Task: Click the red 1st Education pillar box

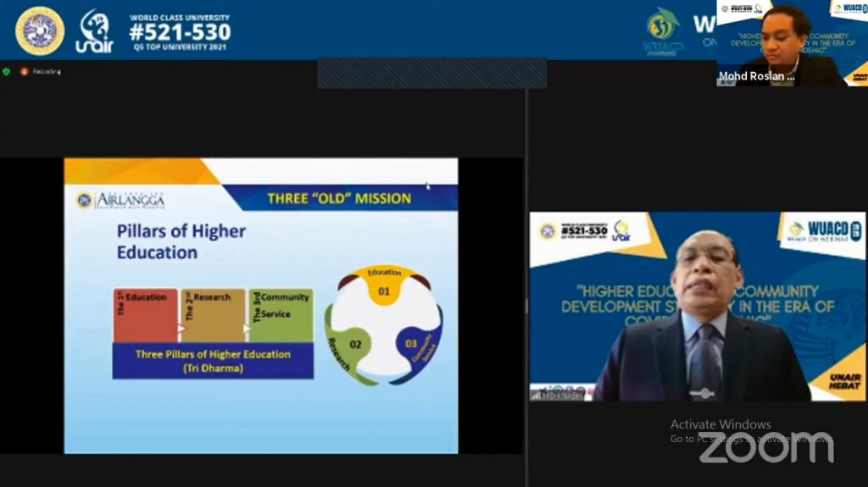Action: click(x=146, y=314)
